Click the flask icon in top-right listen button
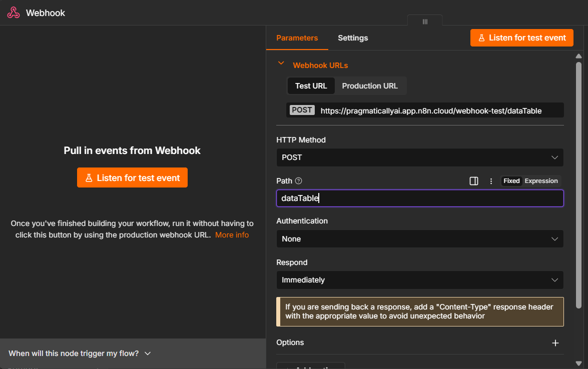This screenshot has height=369, width=588. pyautogui.click(x=481, y=38)
